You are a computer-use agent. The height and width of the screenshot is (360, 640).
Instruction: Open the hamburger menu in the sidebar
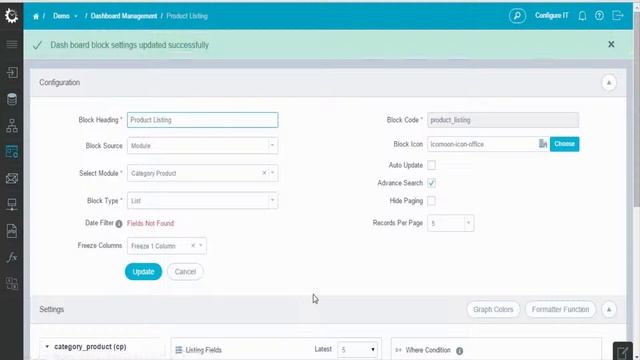[12, 44]
